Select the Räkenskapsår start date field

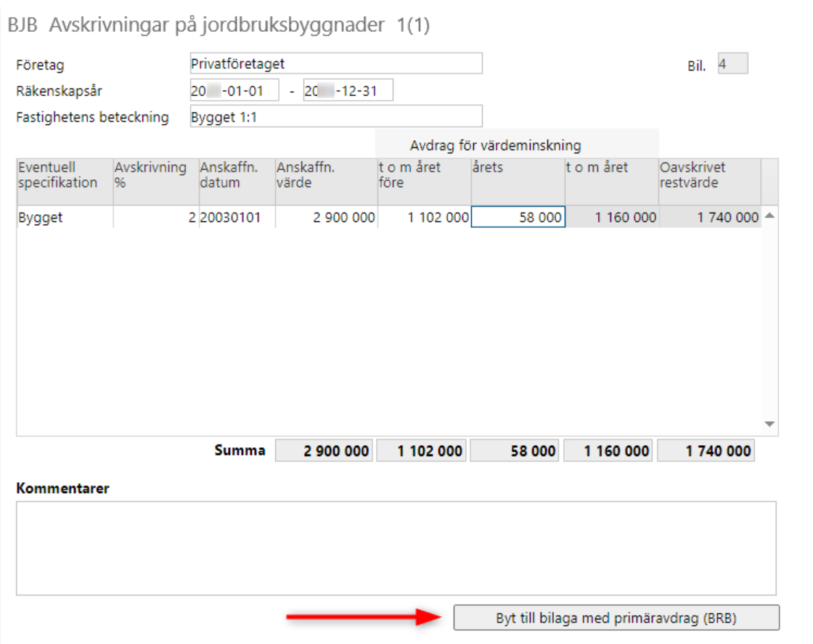(234, 90)
